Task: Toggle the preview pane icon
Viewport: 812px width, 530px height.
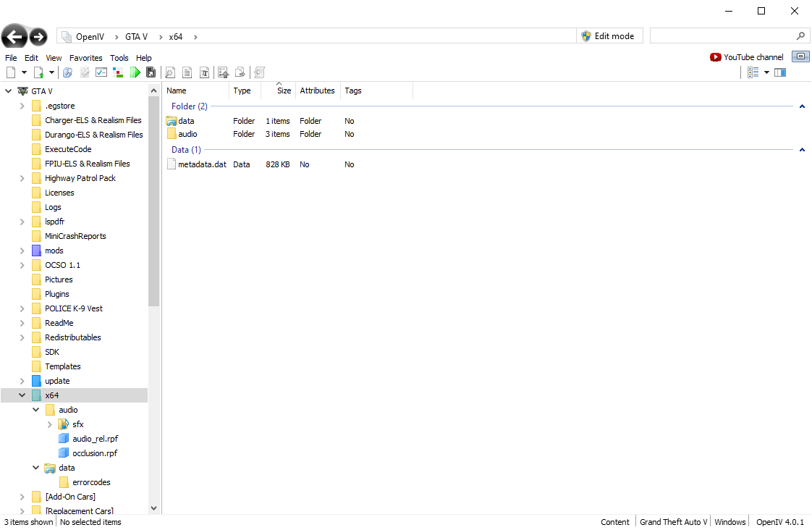Action: [x=780, y=72]
